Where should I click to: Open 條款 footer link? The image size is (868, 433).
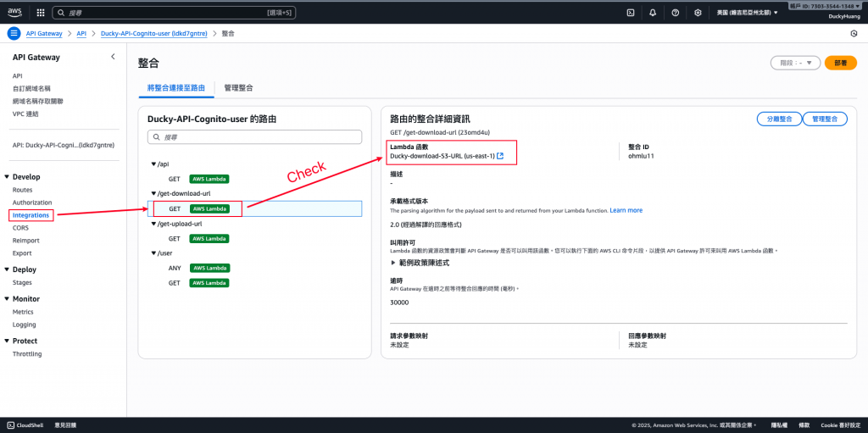pos(804,425)
